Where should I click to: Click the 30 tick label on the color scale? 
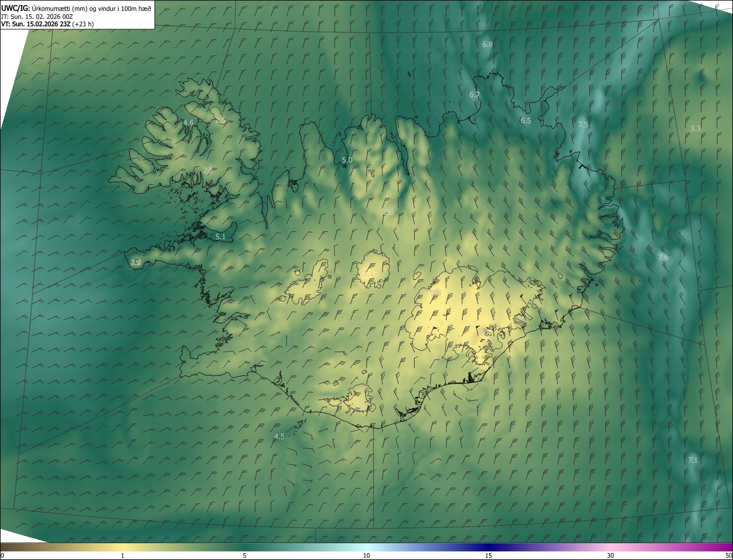coord(610,556)
